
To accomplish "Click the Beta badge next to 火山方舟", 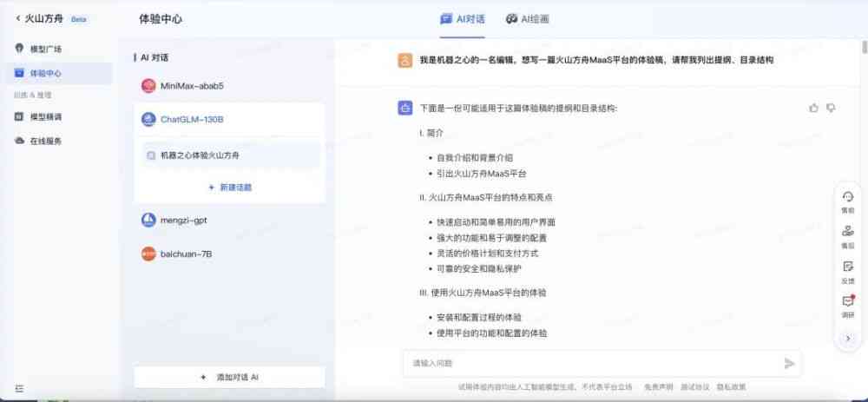I will tap(79, 19).
